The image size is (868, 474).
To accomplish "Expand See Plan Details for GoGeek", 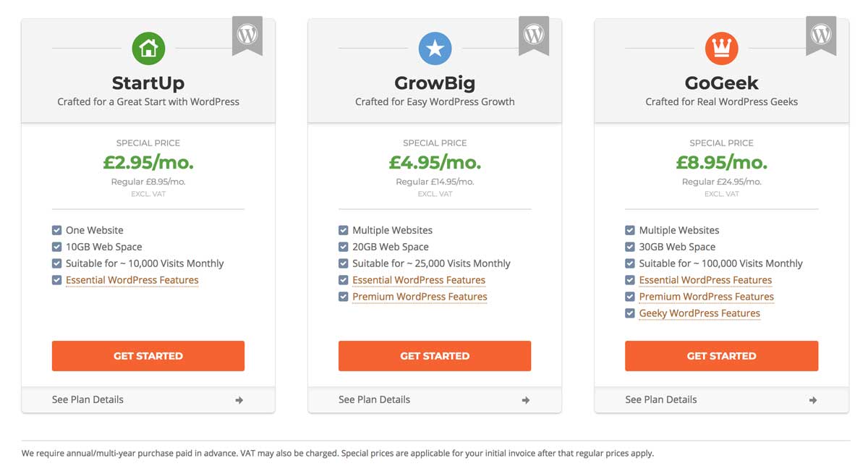I will point(721,399).
